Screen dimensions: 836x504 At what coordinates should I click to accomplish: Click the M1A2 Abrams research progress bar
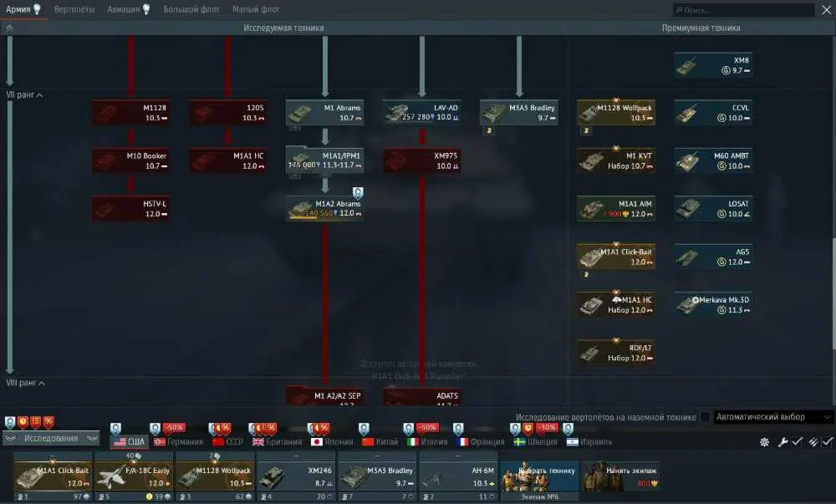tap(303, 217)
